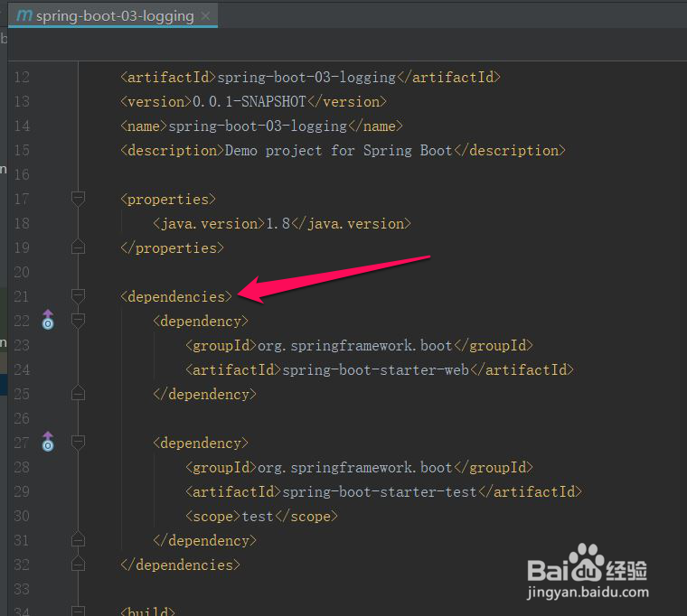Click the gutter override icon on line 27
This screenshot has width=687, height=616.
[48, 442]
